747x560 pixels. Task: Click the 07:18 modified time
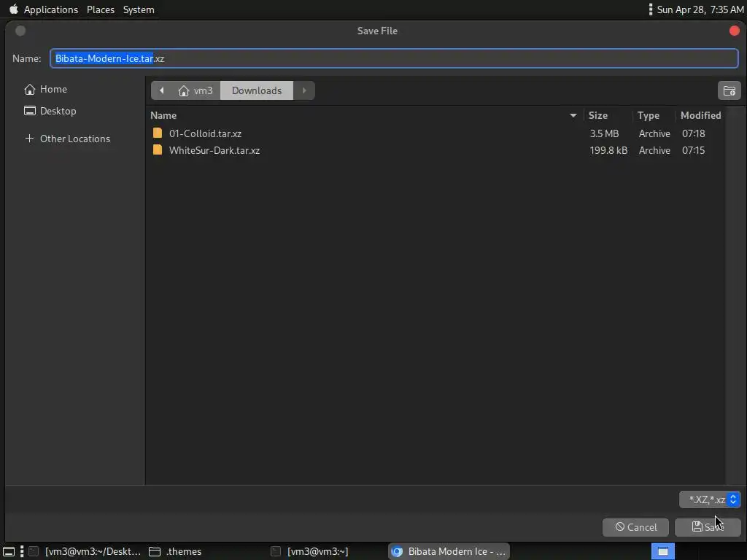(693, 133)
